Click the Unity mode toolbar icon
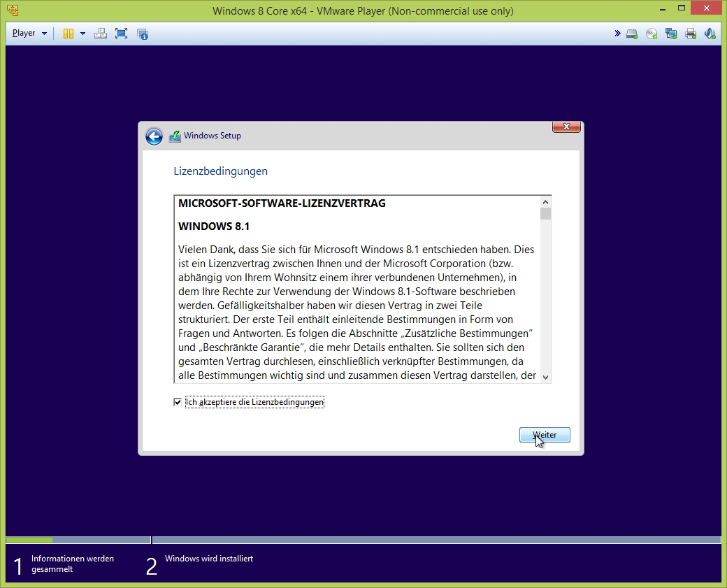This screenshot has width=727, height=588. click(x=143, y=34)
